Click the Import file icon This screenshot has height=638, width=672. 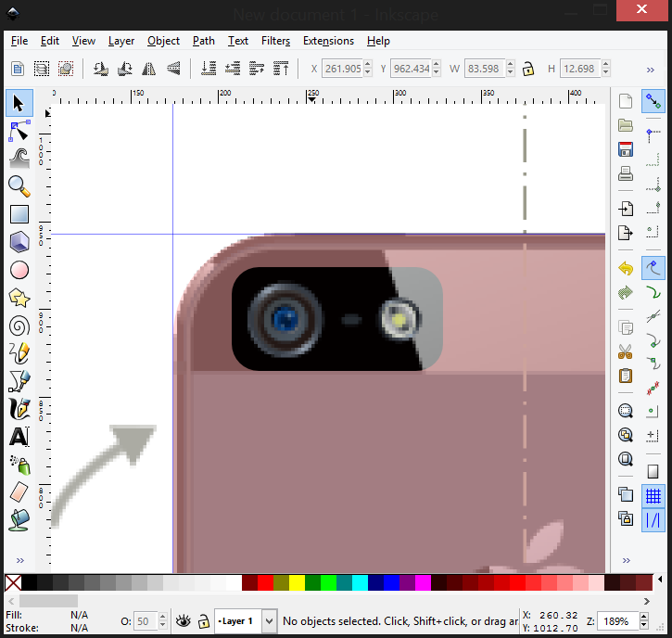tap(626, 209)
